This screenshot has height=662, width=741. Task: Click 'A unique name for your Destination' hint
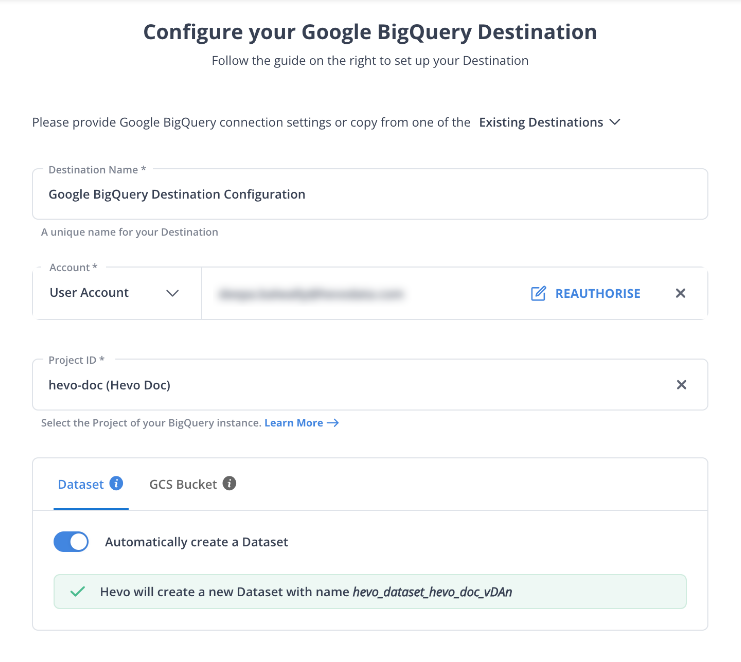coord(129,232)
